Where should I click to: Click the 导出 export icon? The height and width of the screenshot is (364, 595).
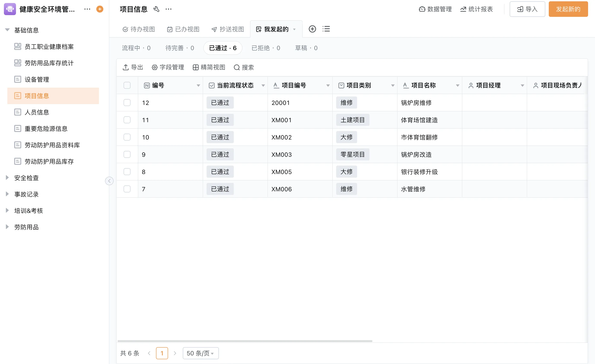tap(126, 67)
